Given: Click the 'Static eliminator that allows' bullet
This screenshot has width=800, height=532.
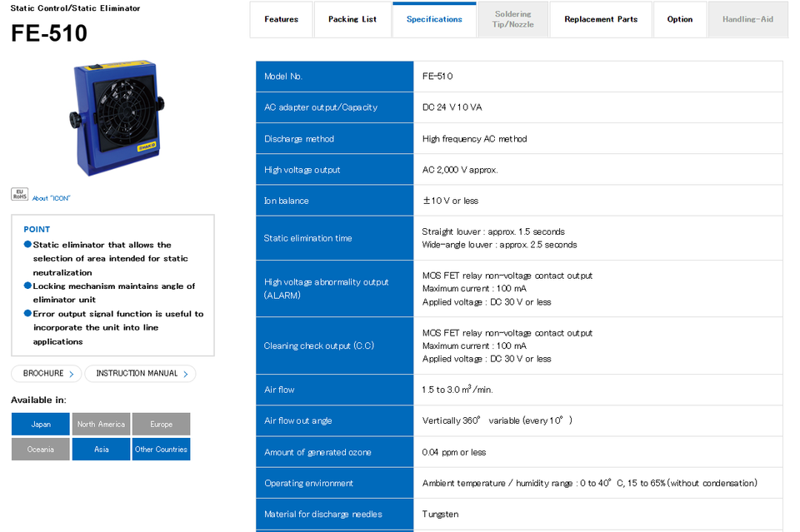Looking at the screenshot, I should pos(106,258).
